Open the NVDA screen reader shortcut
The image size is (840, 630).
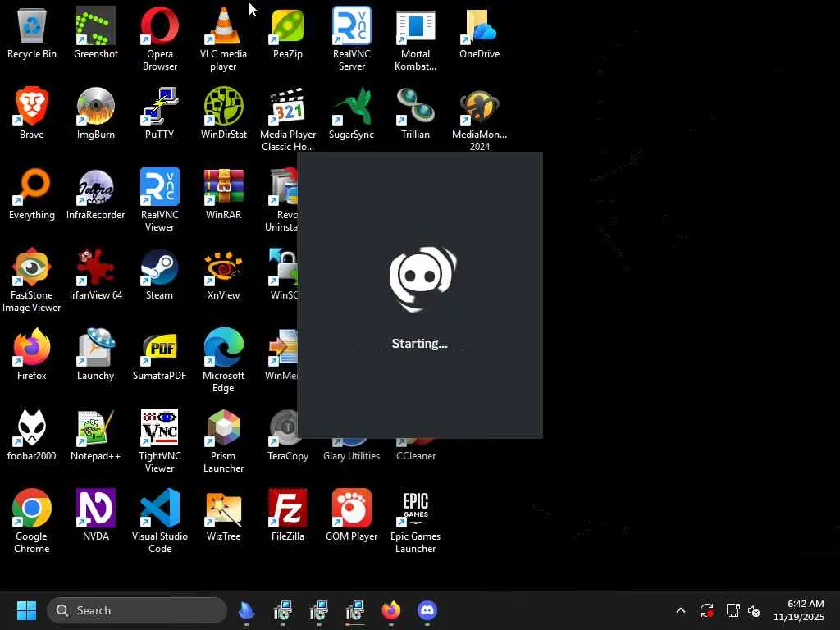tap(95, 515)
